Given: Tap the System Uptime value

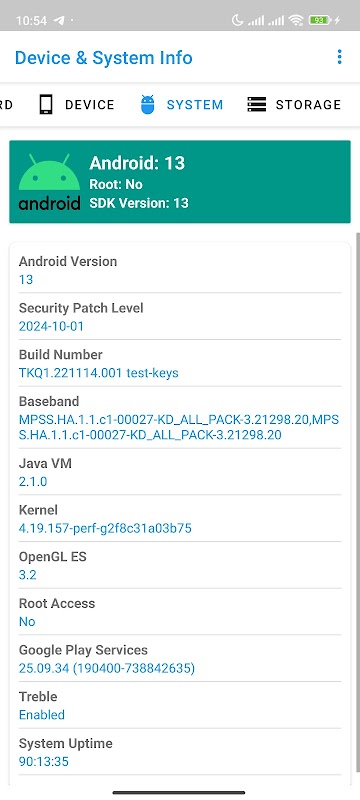Looking at the screenshot, I should [x=44, y=762].
